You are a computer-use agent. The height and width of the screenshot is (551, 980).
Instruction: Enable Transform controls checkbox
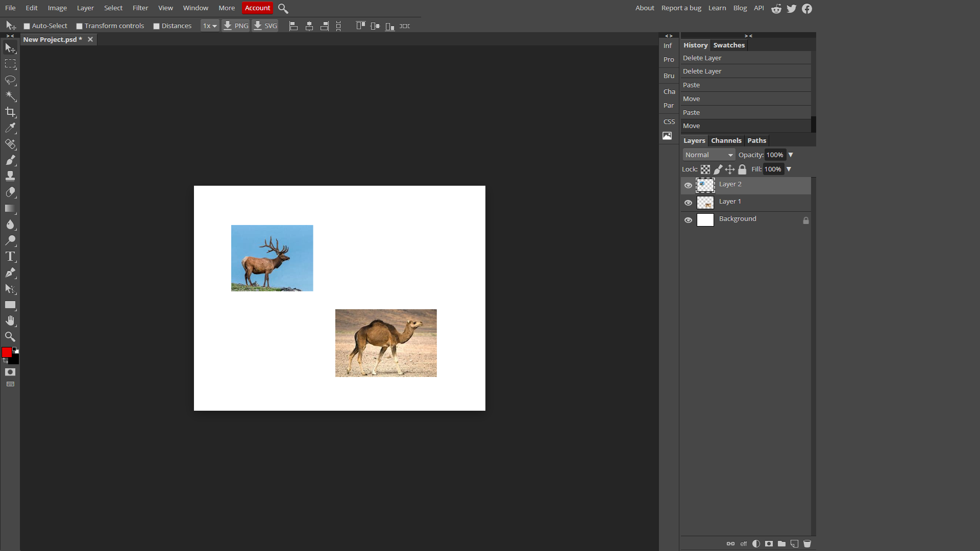[80, 26]
